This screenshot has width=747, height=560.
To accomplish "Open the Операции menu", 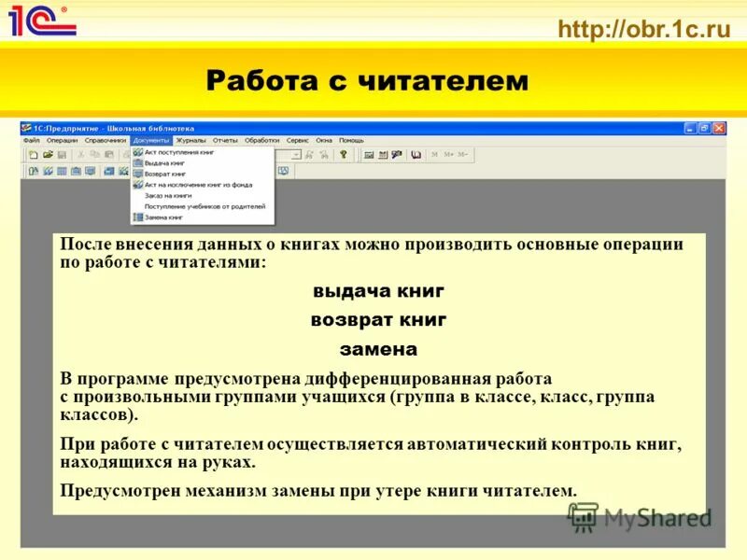I will [62, 141].
